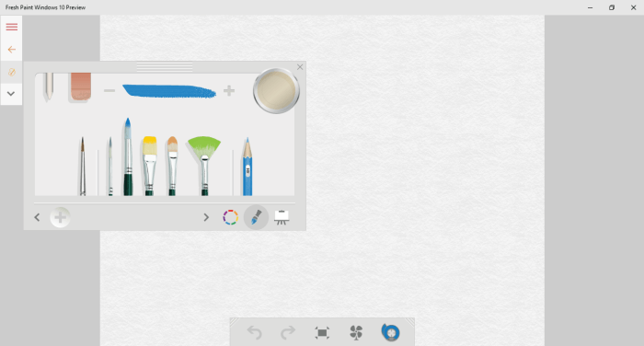The height and width of the screenshot is (346, 644).
Task: Minimize the Fresh Paint window
Action: coord(590,7)
